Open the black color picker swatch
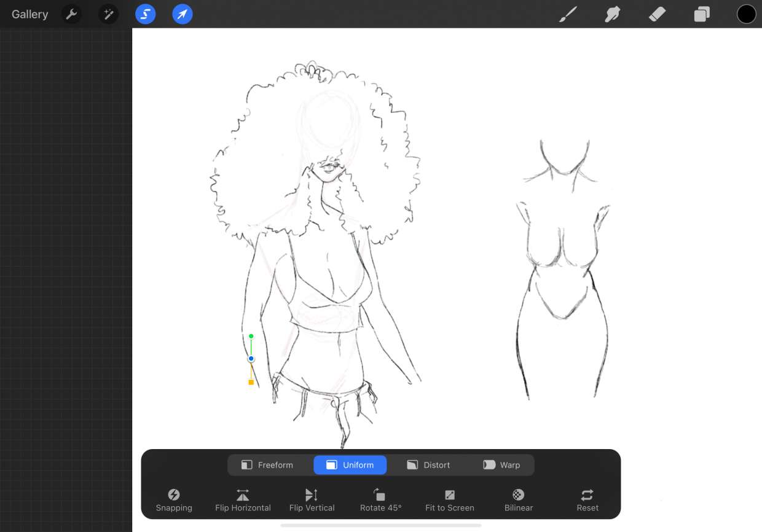 pos(746,14)
